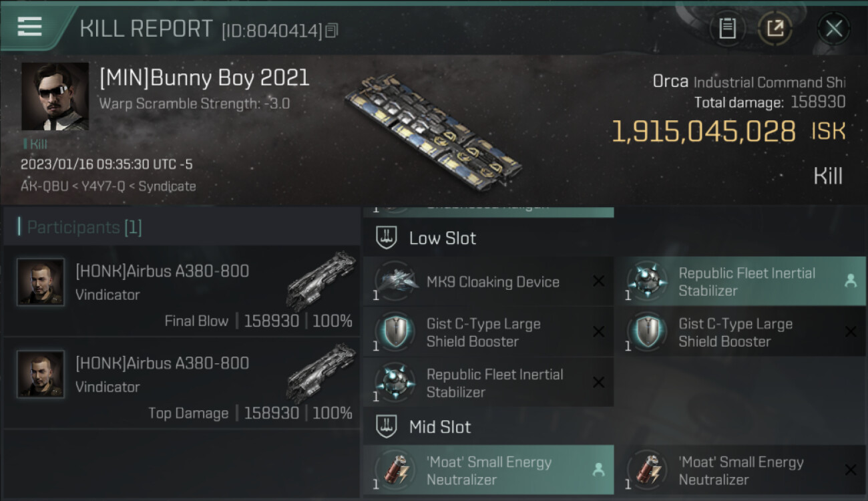Click the highlighted 'Moat' Small Energy Neutralizer icon
This screenshot has width=868, height=501.
[396, 470]
